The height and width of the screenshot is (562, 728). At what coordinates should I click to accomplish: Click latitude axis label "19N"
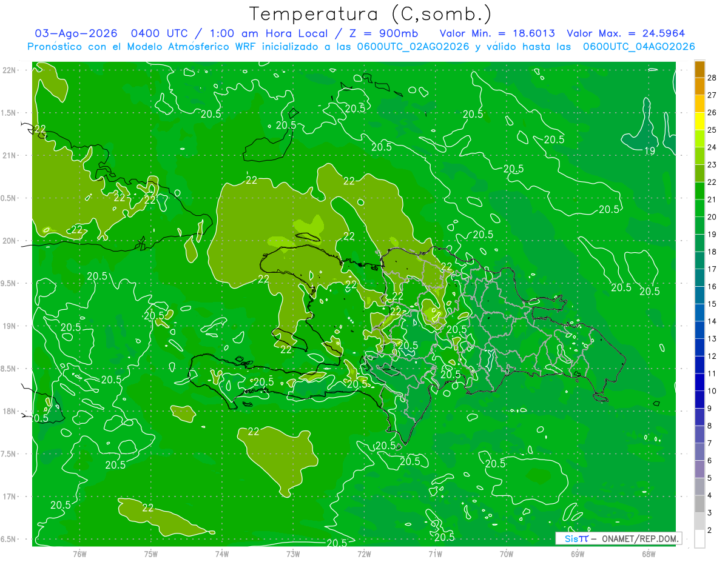point(9,326)
